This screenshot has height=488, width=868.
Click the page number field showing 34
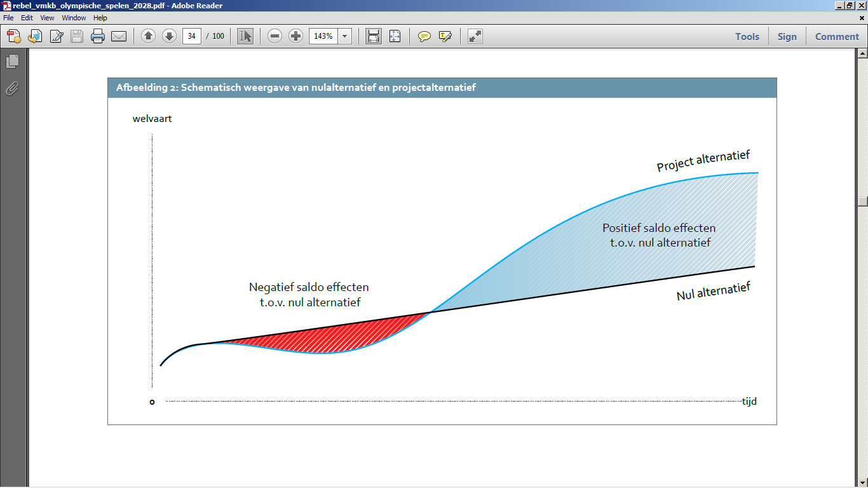click(x=192, y=36)
